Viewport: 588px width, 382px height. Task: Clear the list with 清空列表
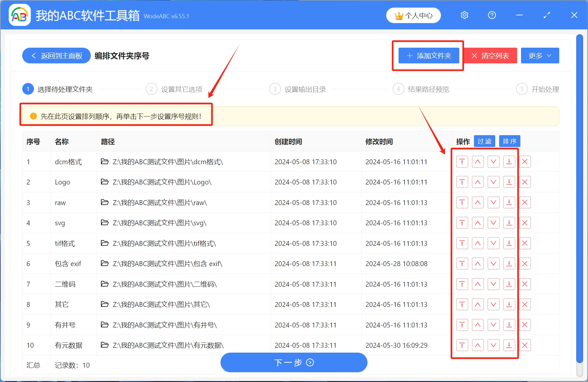pos(490,56)
